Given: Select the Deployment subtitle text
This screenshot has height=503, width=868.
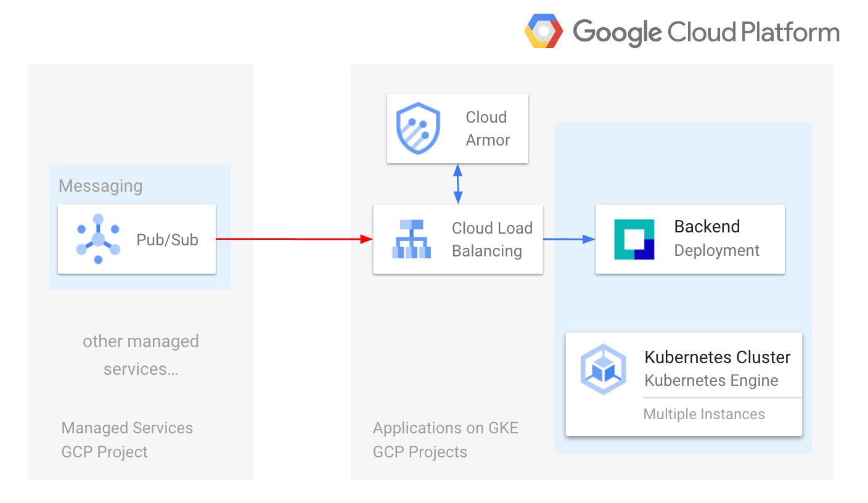Looking at the screenshot, I should click(x=717, y=250).
